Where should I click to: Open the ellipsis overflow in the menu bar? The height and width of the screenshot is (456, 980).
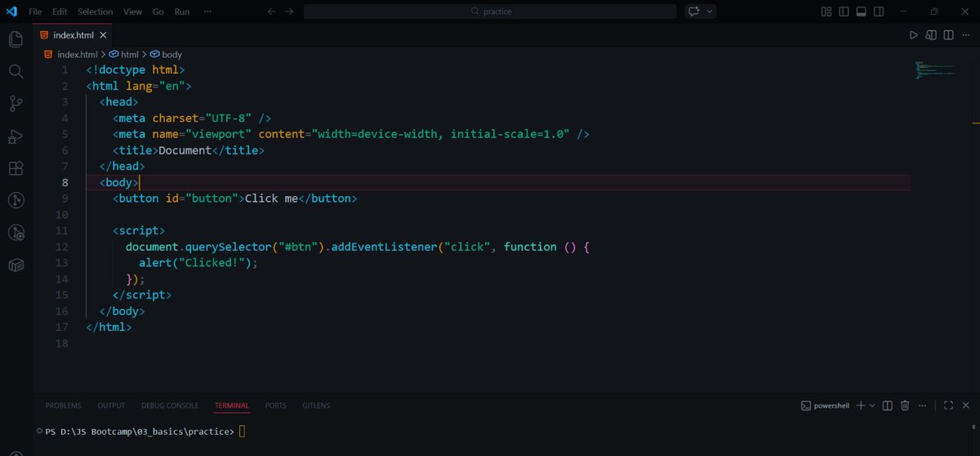(x=207, y=11)
